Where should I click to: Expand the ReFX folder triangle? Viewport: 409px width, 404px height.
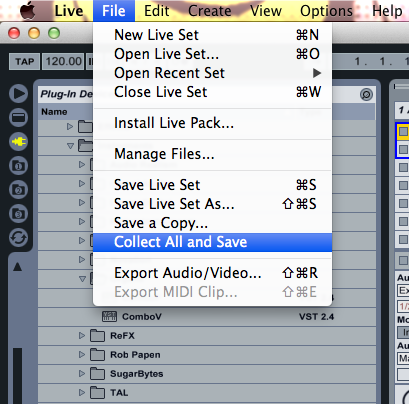[82, 335]
